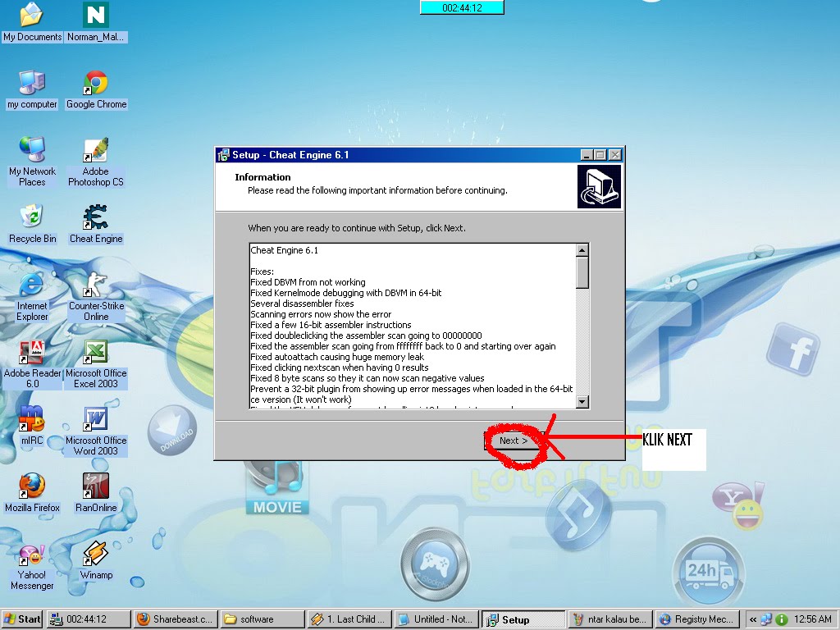Launch Winamp from the desktop
Image resolution: width=840 pixels, height=630 pixels.
coord(96,560)
